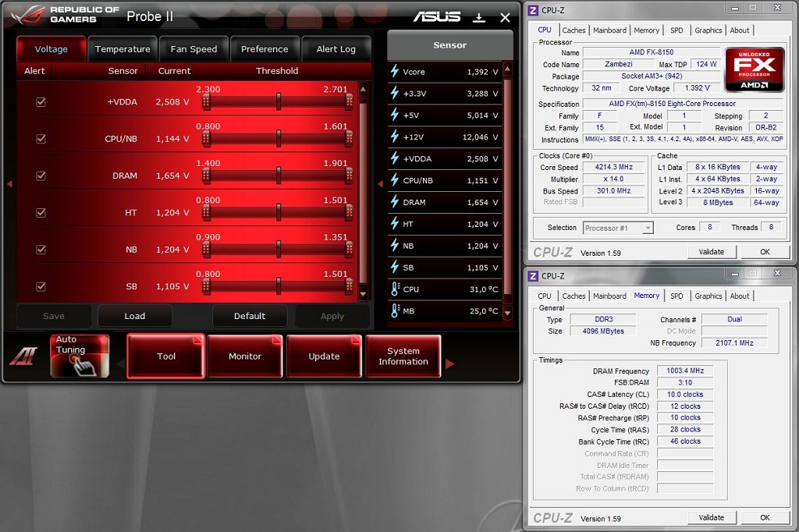Viewport: 799px width, 532px height.
Task: Click the Update button
Action: [324, 356]
